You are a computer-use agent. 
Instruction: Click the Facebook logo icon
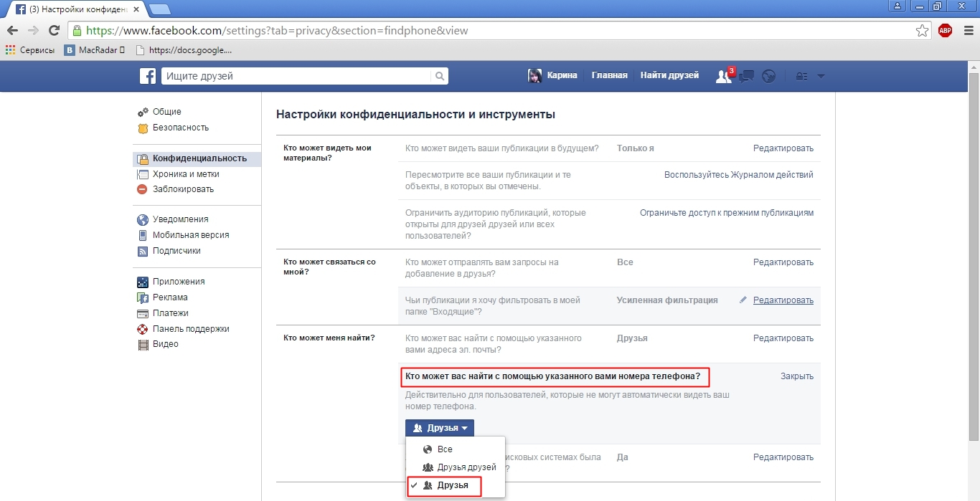coord(148,76)
